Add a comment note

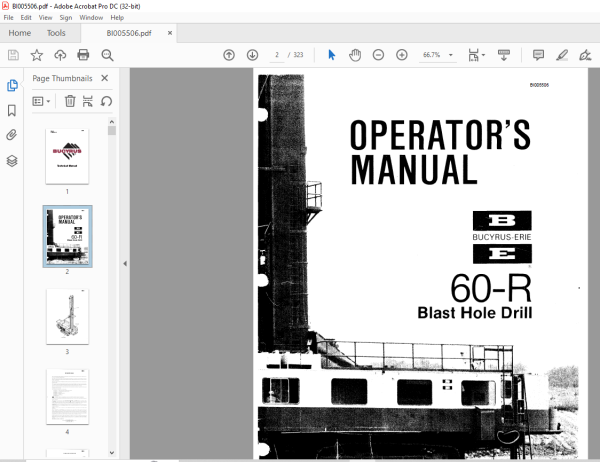pyautogui.click(x=538, y=55)
